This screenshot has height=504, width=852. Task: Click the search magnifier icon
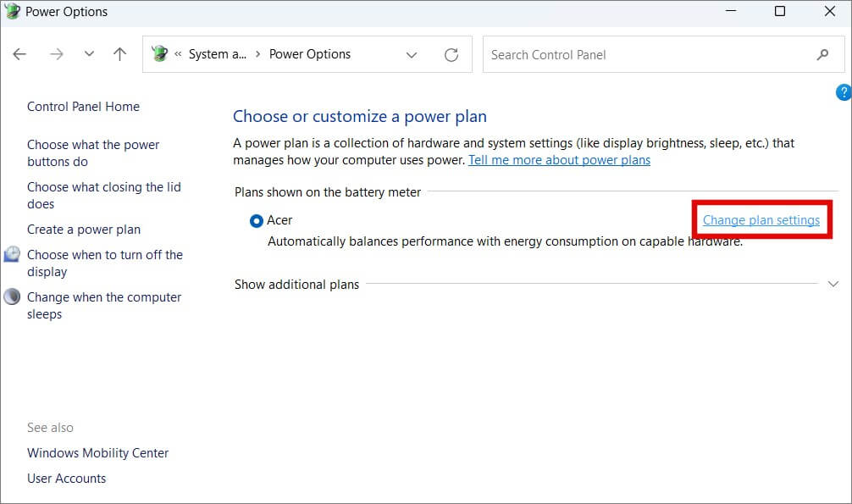822,54
